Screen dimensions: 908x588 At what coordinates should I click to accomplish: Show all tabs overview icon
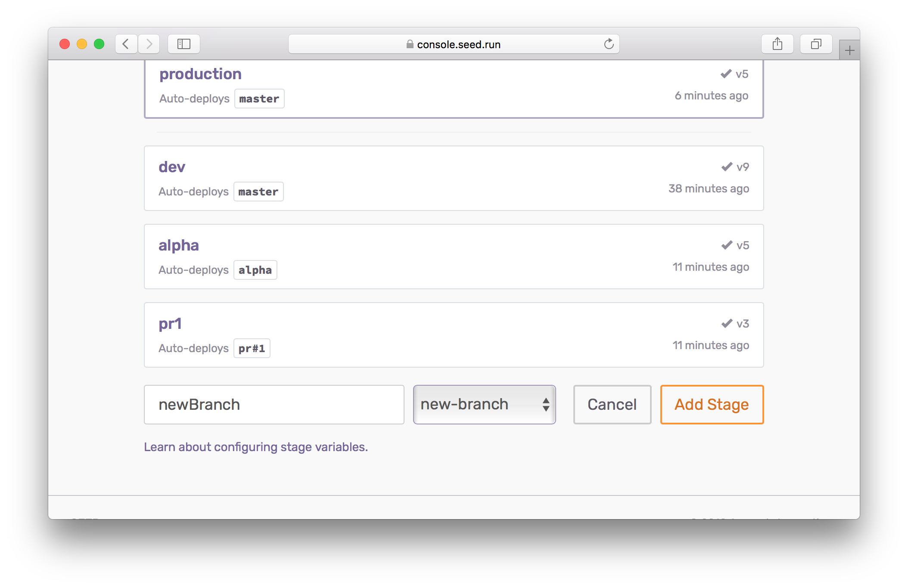pyautogui.click(x=816, y=44)
